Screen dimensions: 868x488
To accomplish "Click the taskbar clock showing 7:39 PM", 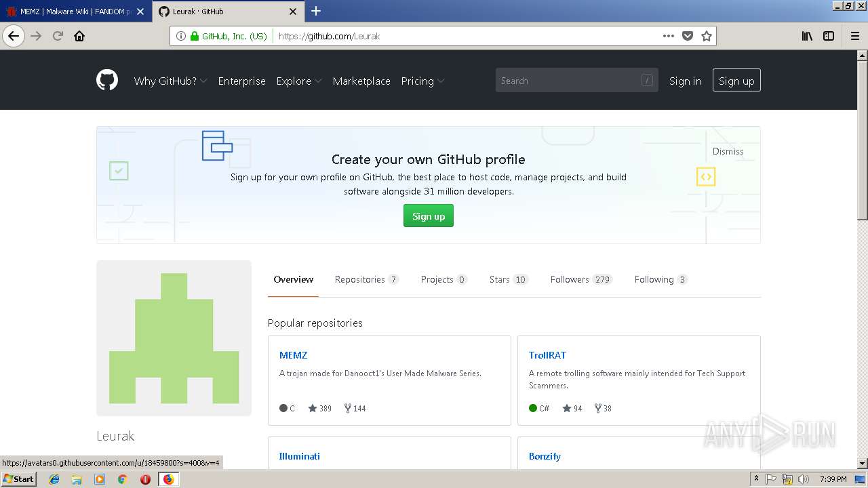I will [833, 479].
